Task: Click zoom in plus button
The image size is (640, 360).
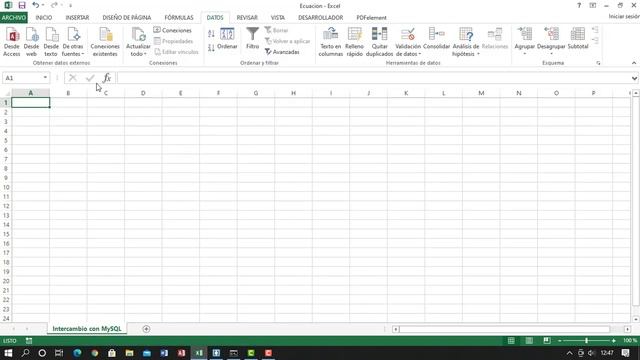Action: point(613,340)
